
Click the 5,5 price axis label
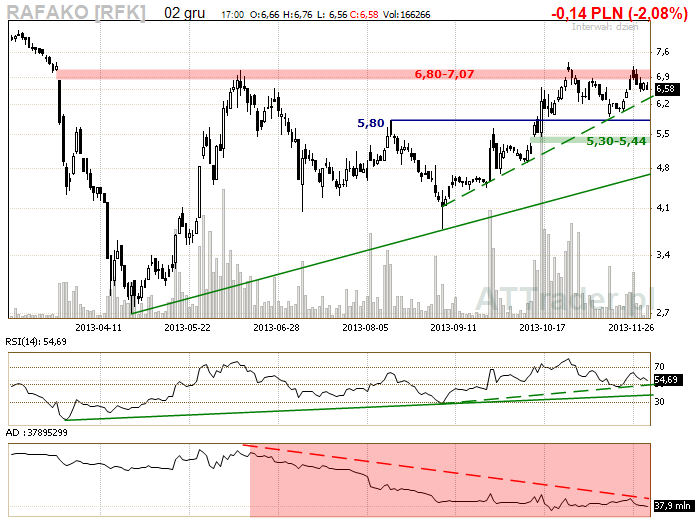pyautogui.click(x=662, y=134)
